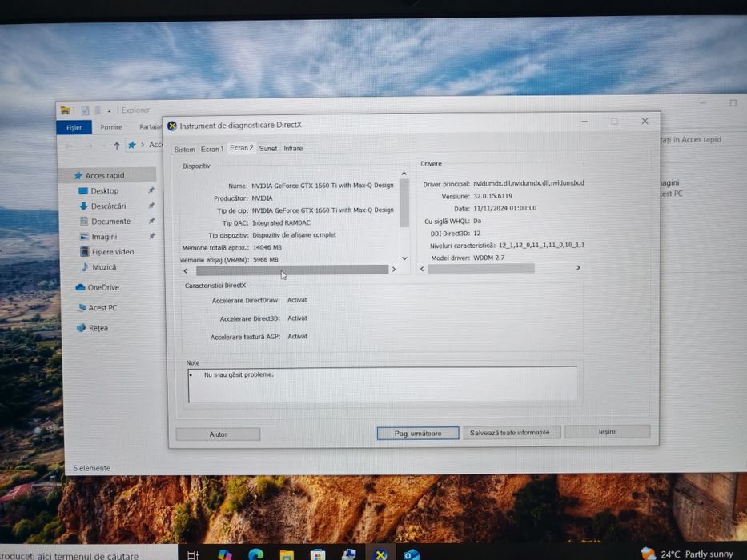Click the Explorer forward arrow
The width and height of the screenshot is (747, 560).
coord(89,146)
